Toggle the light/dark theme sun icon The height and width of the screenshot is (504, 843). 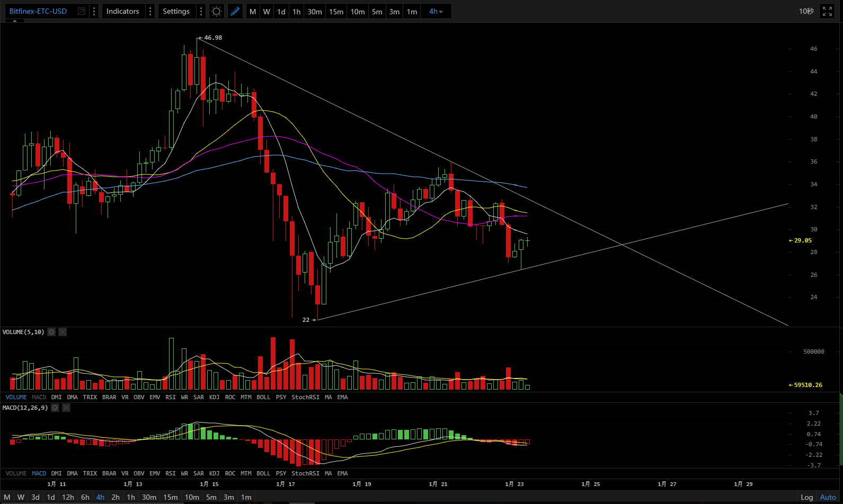coord(216,12)
